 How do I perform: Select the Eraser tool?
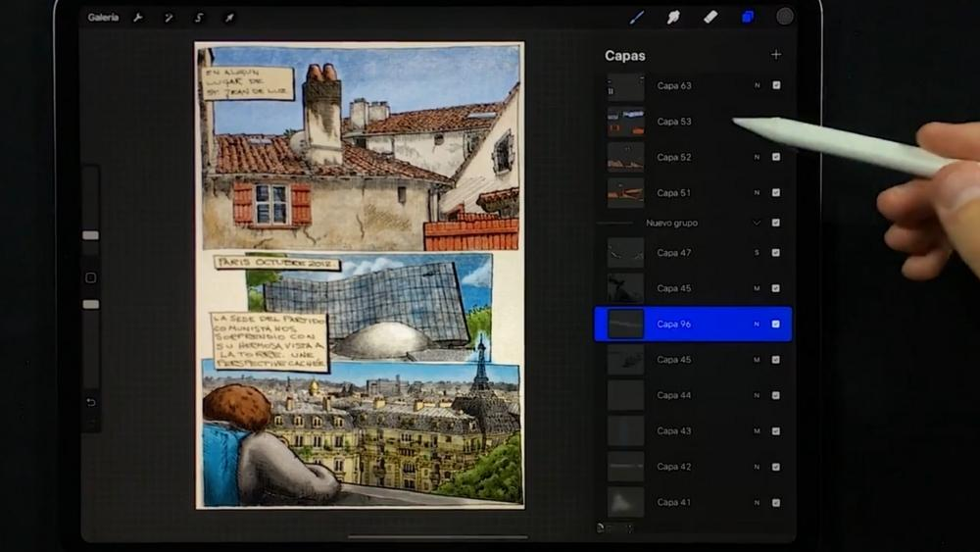(710, 18)
